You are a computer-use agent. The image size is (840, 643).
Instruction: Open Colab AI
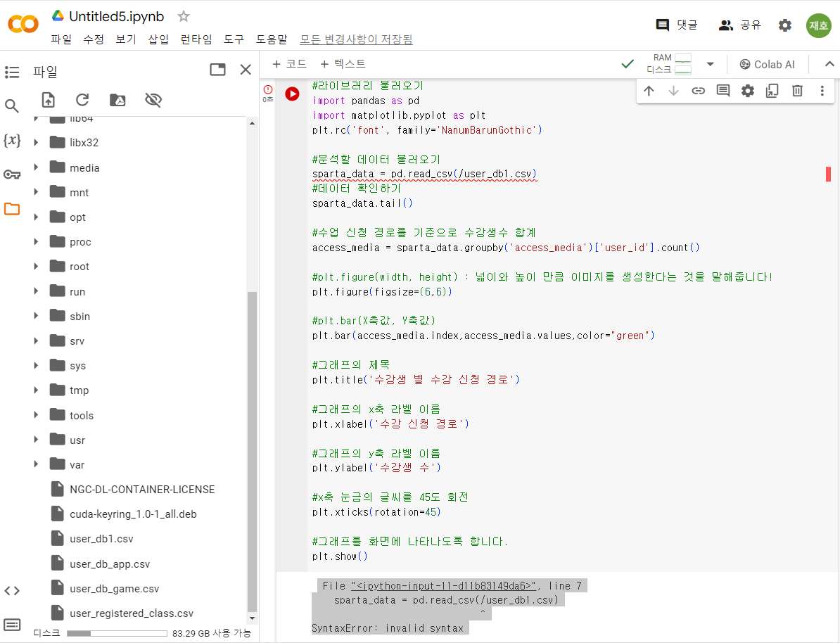[x=767, y=64]
